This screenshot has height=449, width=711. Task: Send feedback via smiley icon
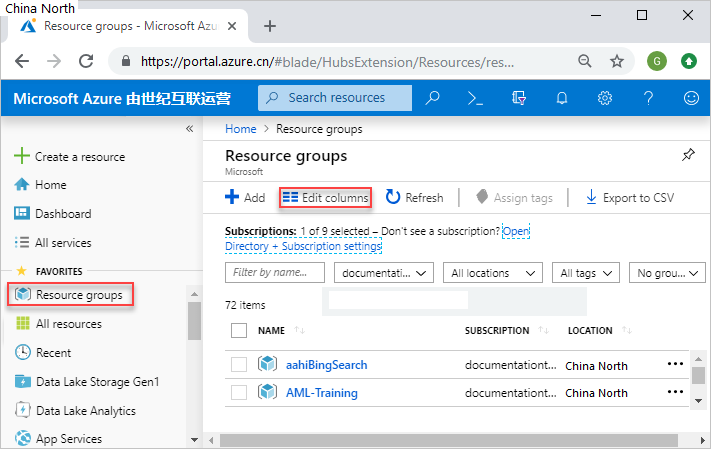point(691,98)
